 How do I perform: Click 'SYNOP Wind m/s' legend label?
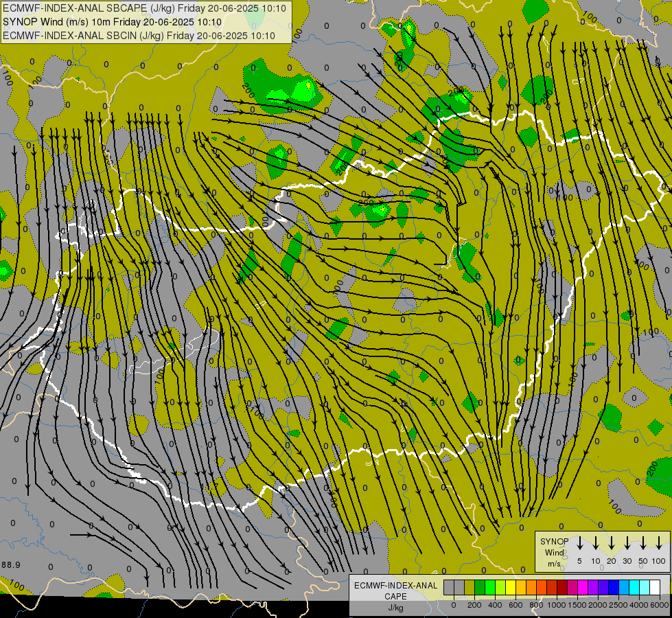554,553
